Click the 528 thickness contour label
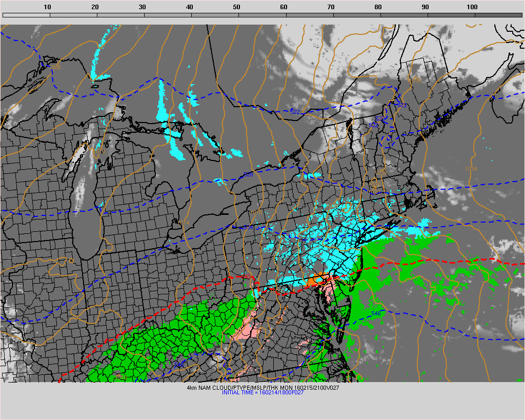 (248, 175)
